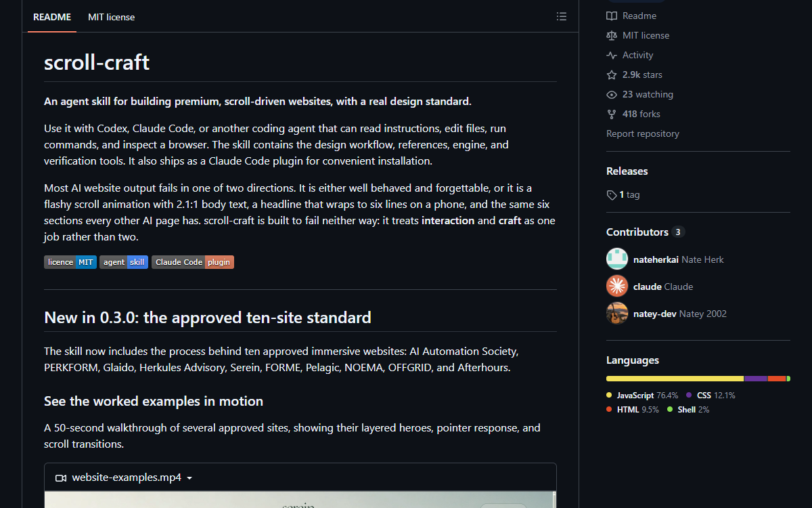The width and height of the screenshot is (812, 508).
Task: Click the Report repository link
Action: click(643, 133)
